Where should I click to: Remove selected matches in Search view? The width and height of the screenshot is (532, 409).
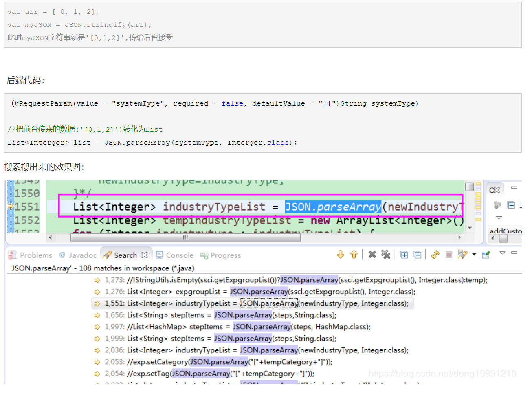point(372,255)
